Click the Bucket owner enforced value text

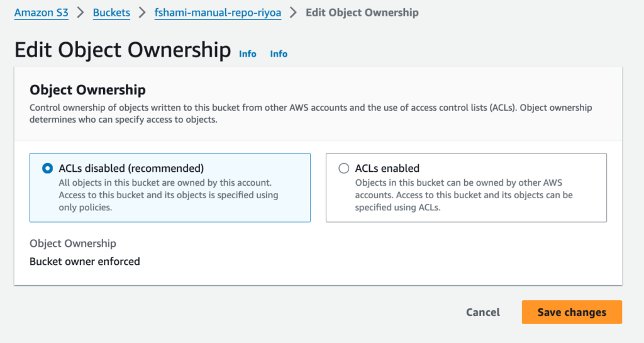point(85,261)
